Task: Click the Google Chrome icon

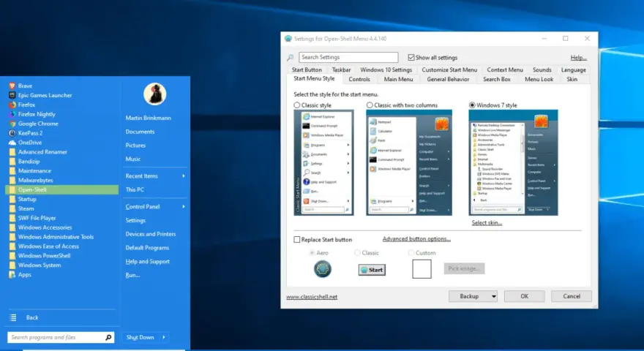Action: pos(12,124)
